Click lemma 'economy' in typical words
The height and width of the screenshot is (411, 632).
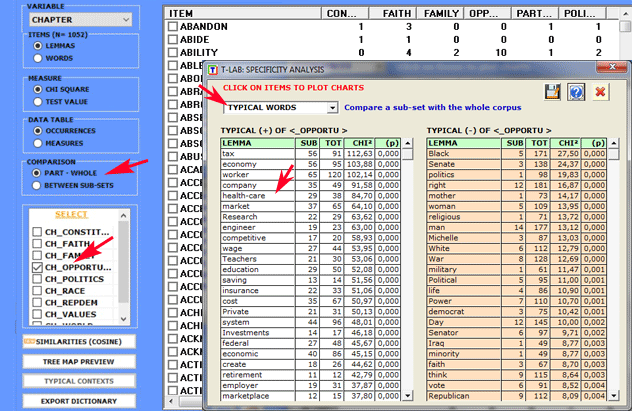[x=258, y=164]
